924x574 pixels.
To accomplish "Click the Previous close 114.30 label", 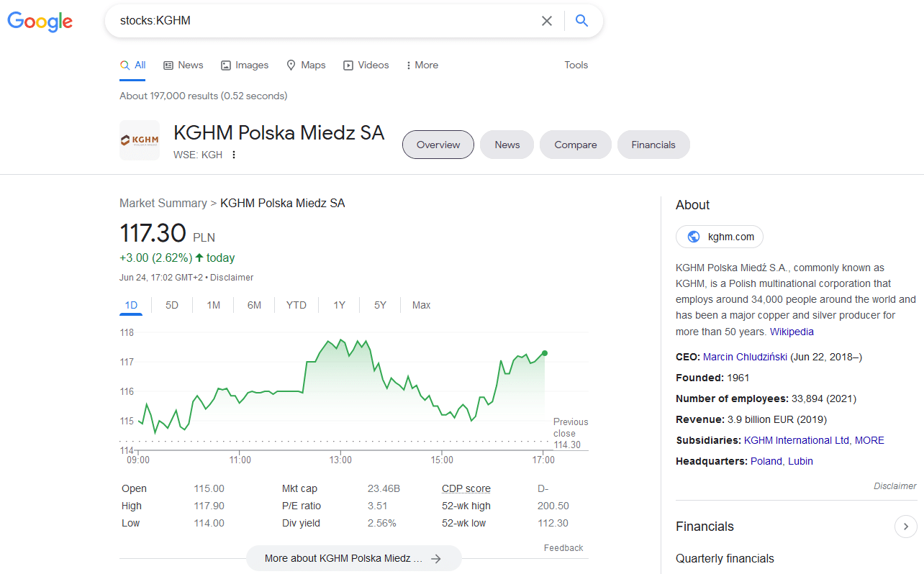I will click(x=570, y=433).
